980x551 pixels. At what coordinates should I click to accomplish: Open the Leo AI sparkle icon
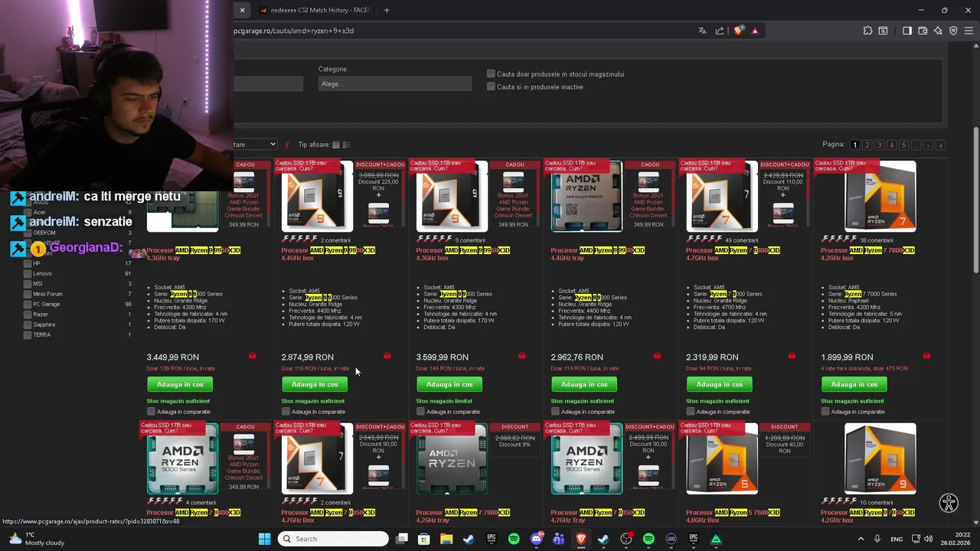click(x=938, y=31)
